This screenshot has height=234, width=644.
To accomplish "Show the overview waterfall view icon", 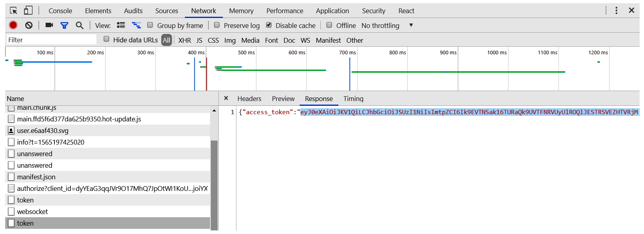I will (136, 25).
